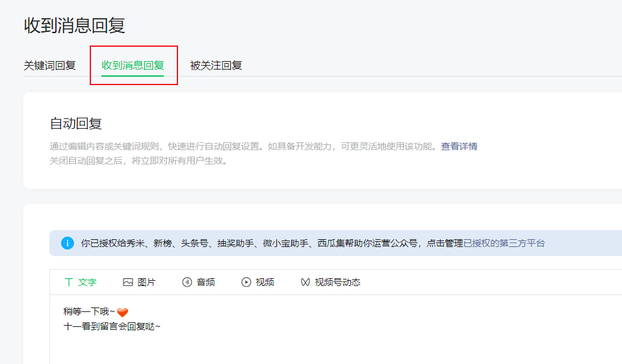Open the 被关注回复 tab
The height and width of the screenshot is (364, 622).
216,66
